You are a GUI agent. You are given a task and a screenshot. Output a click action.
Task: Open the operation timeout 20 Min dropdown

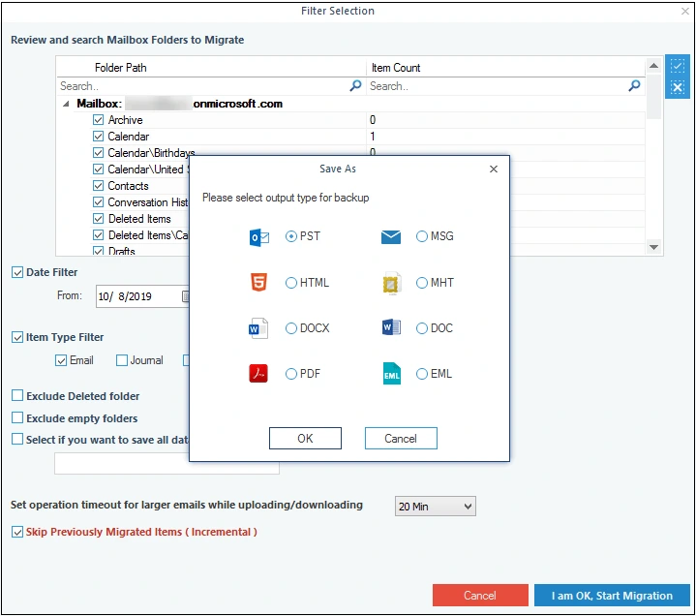point(435,507)
